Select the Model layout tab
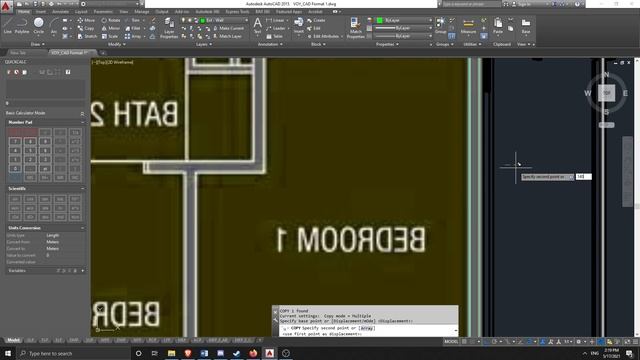The width and height of the screenshot is (640, 360). point(13,340)
